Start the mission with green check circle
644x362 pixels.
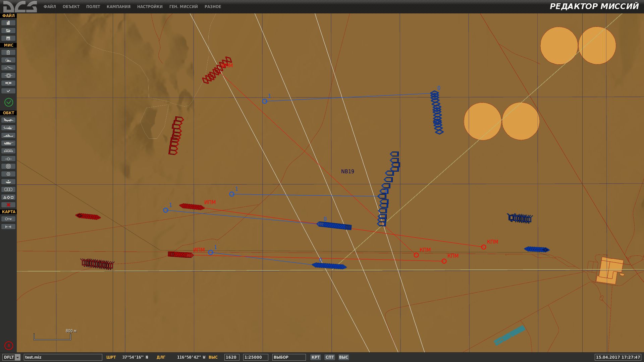(9, 102)
